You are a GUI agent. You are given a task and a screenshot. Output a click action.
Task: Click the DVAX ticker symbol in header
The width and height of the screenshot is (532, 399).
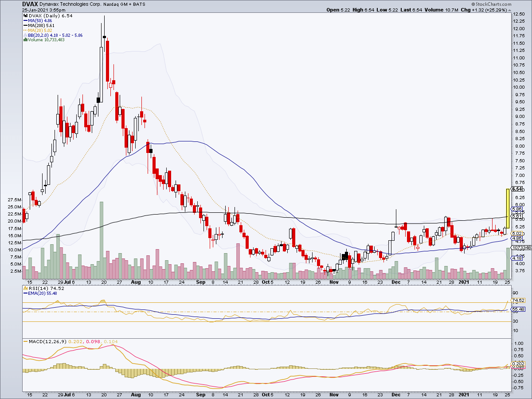[31, 4]
